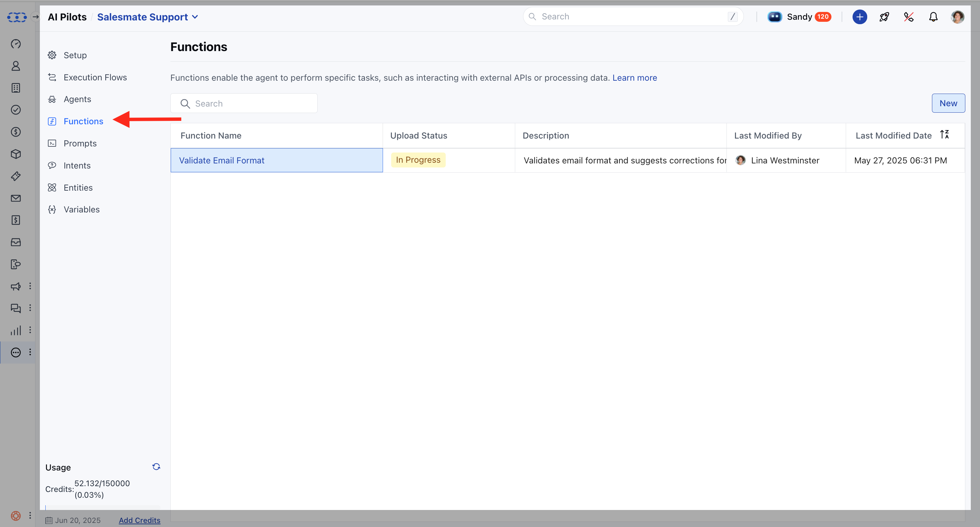Open the phone dialer icon
Image resolution: width=980 pixels, height=527 pixels.
coord(908,17)
